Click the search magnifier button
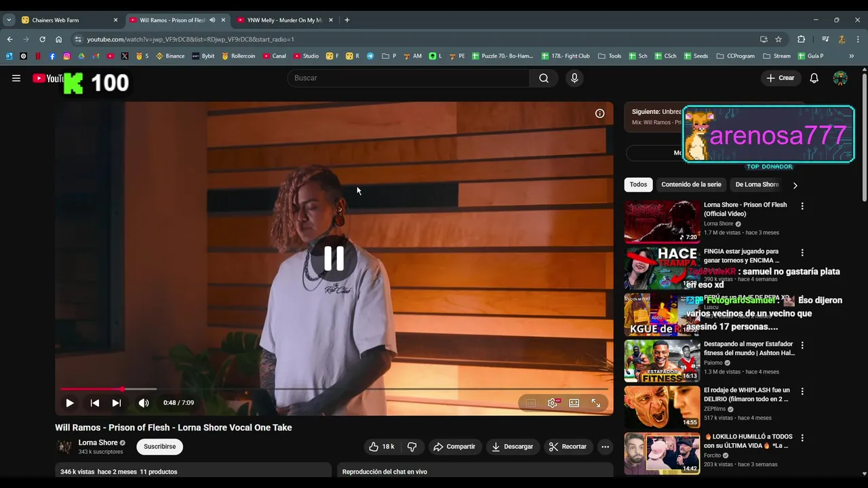Screen dimensions: 868x488 pyautogui.click(x=544, y=78)
